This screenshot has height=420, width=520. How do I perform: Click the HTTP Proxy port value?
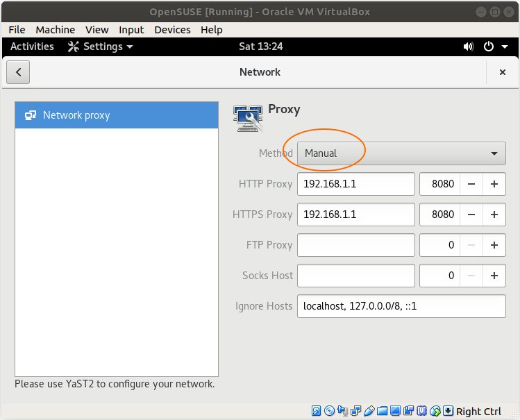click(440, 184)
